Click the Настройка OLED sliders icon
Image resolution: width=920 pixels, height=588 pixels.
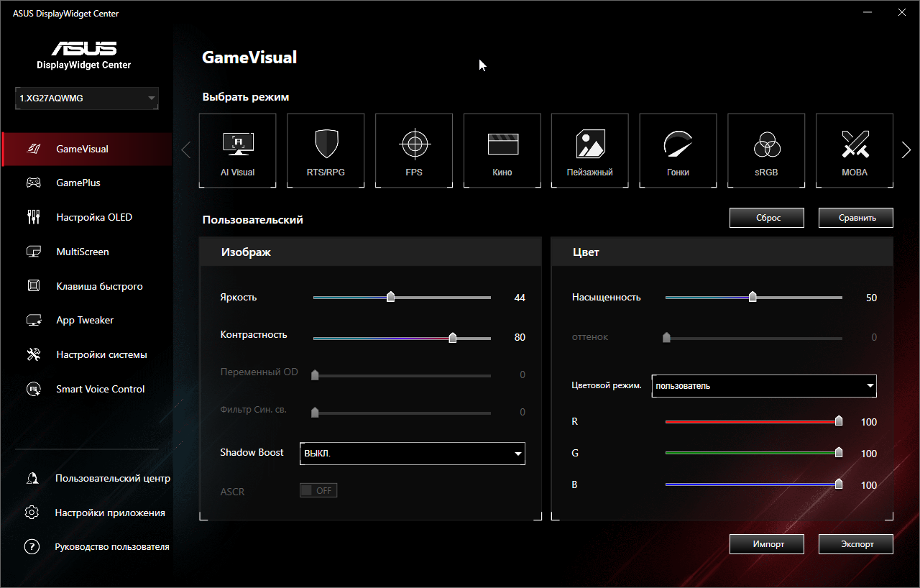[x=34, y=217]
